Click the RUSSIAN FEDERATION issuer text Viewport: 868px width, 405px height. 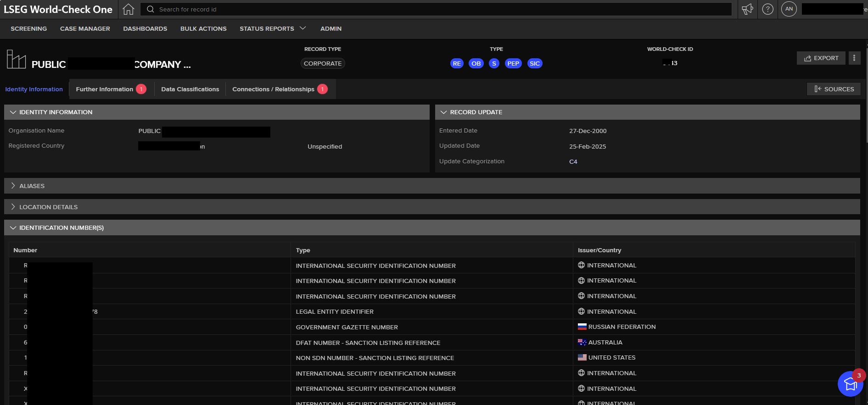click(622, 327)
